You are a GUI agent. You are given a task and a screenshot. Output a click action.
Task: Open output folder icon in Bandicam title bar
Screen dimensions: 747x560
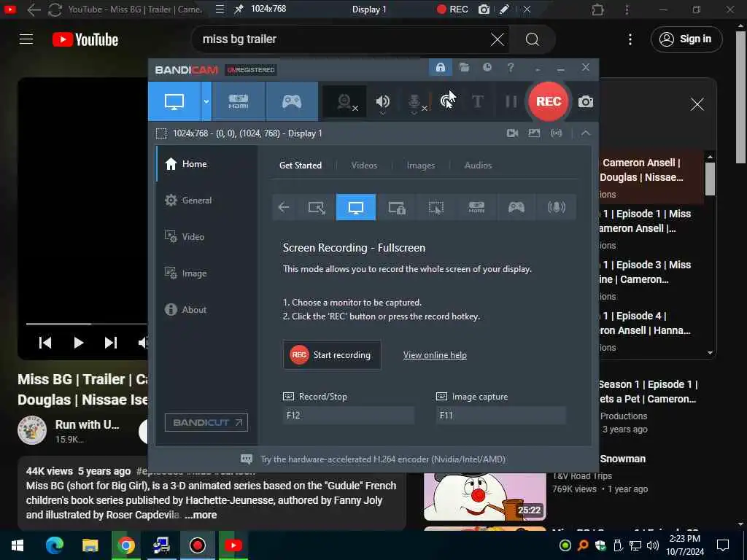tap(464, 68)
